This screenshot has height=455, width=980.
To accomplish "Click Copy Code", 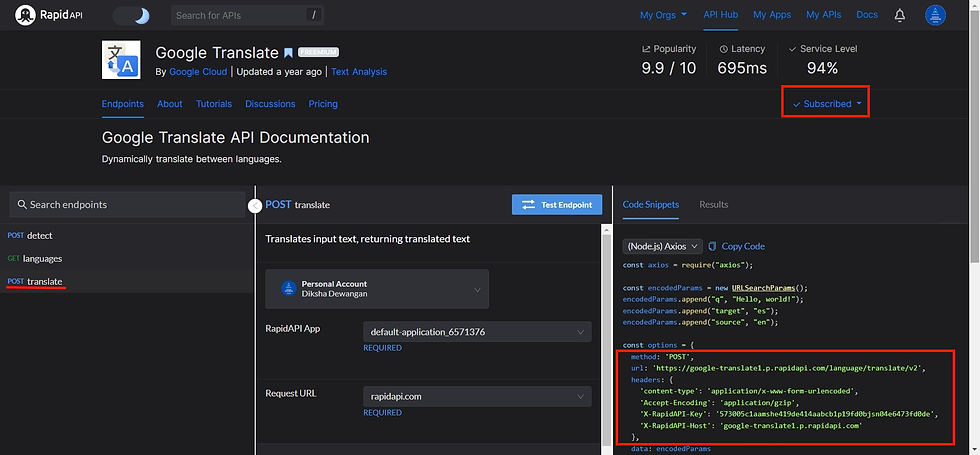I will pos(737,246).
